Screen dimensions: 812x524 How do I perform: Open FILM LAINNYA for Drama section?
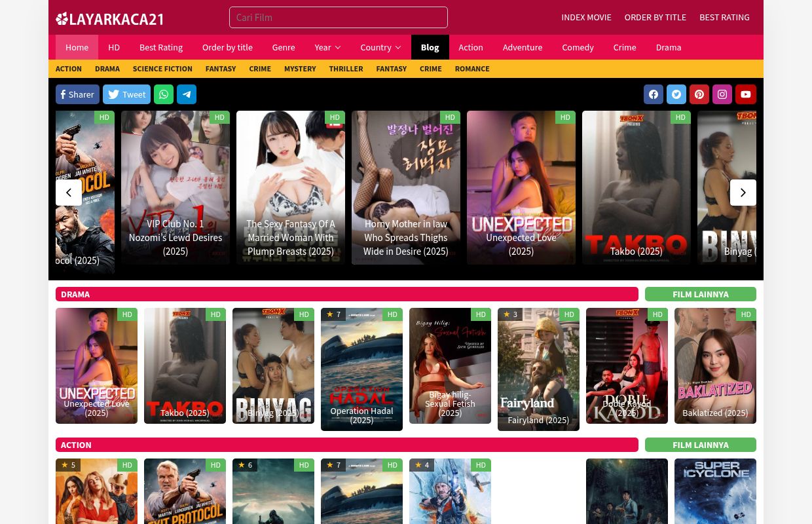coord(701,294)
